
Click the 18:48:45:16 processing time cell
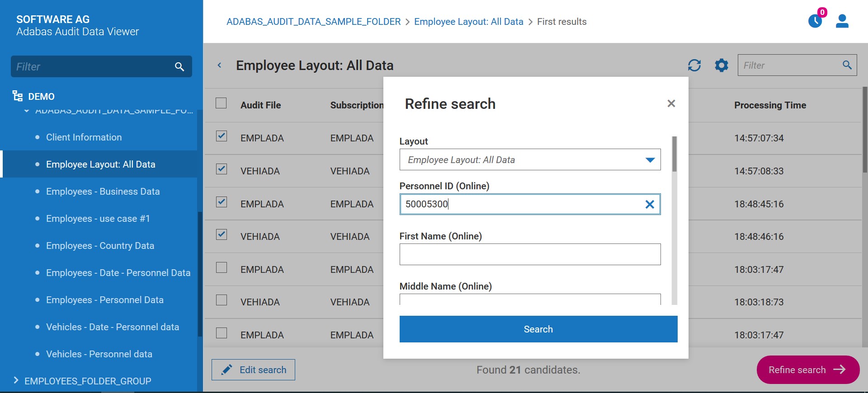click(759, 204)
